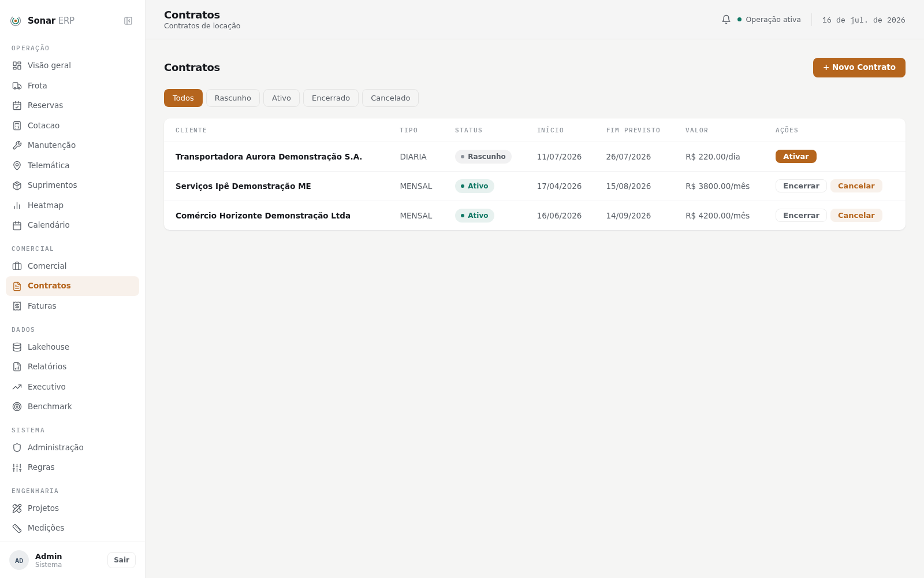This screenshot has width=924, height=578.
Task: Select client Comércio Horizonte Demonstração Ltda
Action: tap(263, 216)
